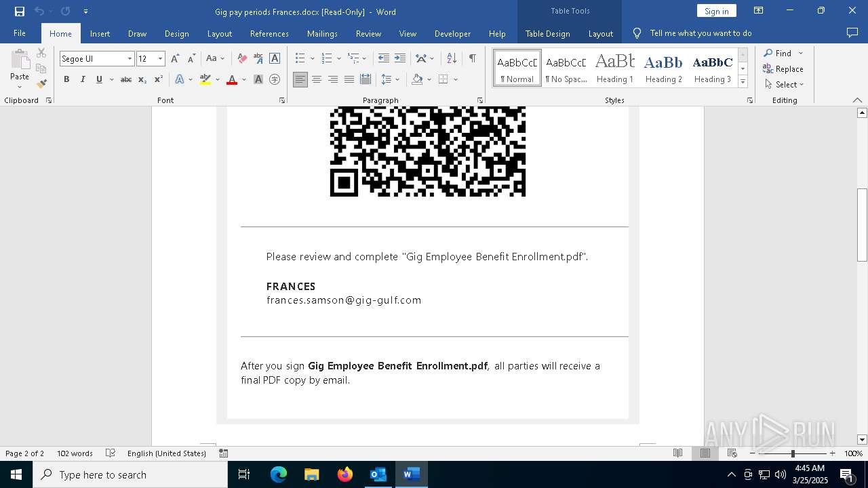Increase paragraph indent
This screenshot has height=488, width=868.
(400, 59)
